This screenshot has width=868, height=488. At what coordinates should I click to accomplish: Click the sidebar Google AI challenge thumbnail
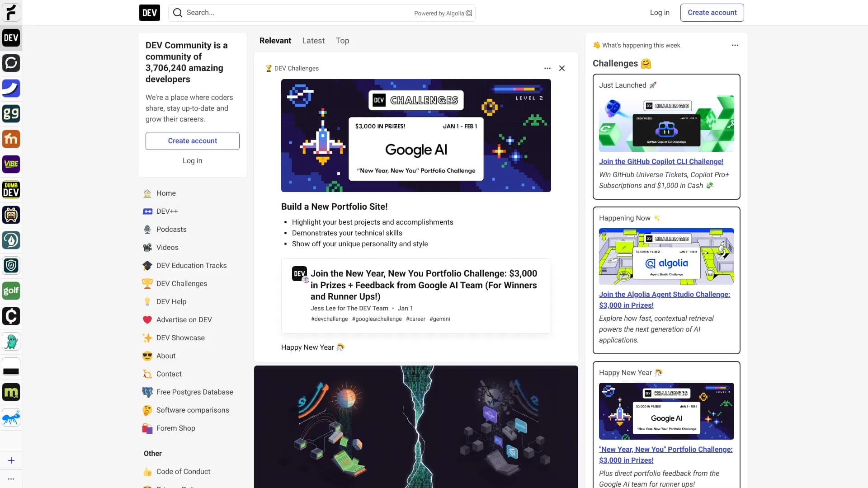pyautogui.click(x=666, y=411)
